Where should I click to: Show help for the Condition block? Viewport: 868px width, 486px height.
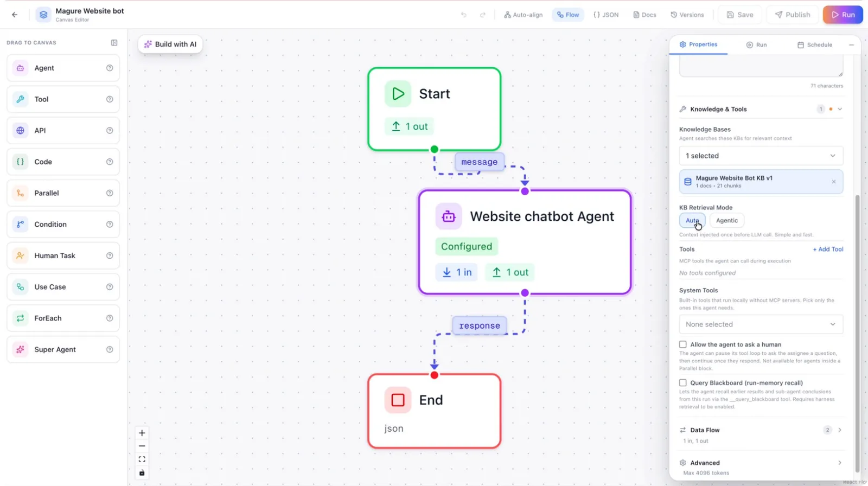coord(110,224)
